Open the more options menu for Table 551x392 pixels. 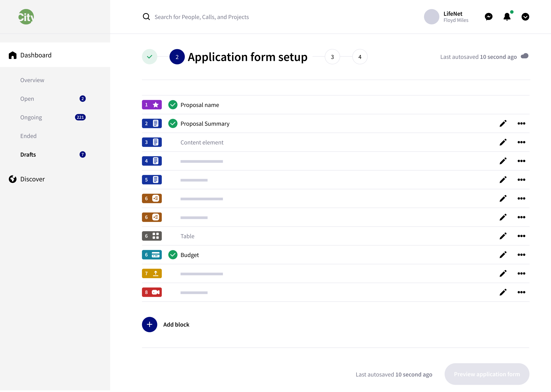click(521, 236)
